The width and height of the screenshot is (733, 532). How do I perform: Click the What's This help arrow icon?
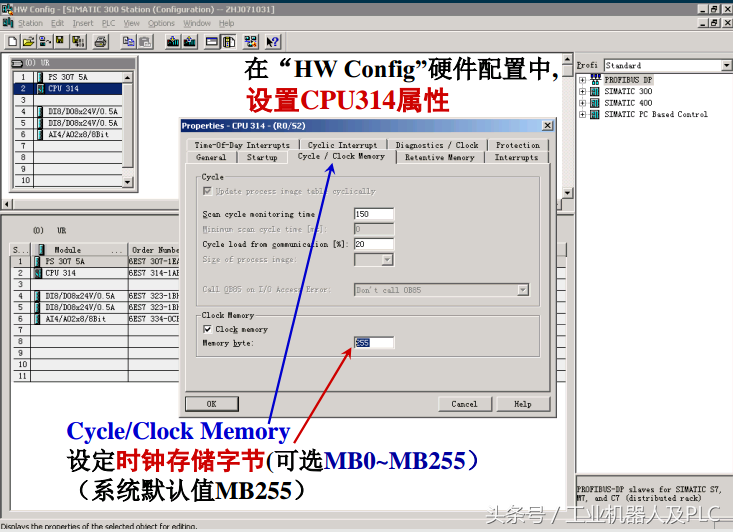[273, 42]
